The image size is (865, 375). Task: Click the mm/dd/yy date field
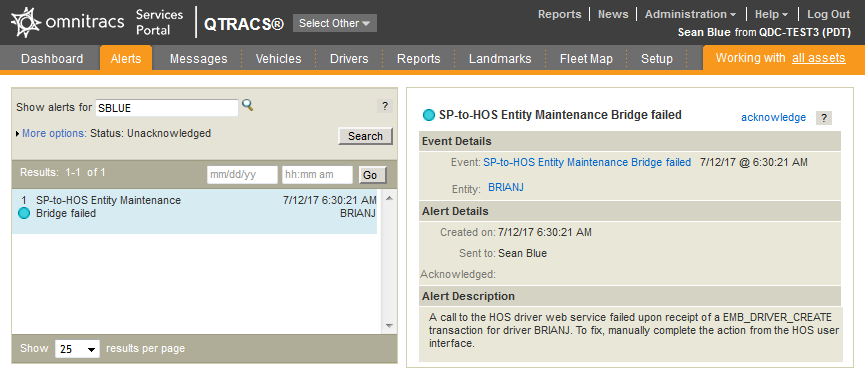(x=242, y=175)
